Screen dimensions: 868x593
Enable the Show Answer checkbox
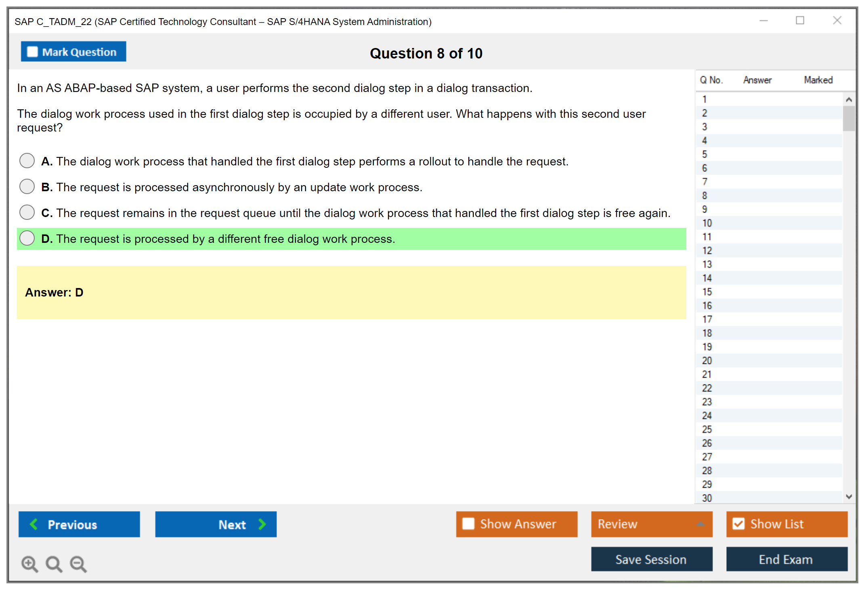click(x=468, y=524)
